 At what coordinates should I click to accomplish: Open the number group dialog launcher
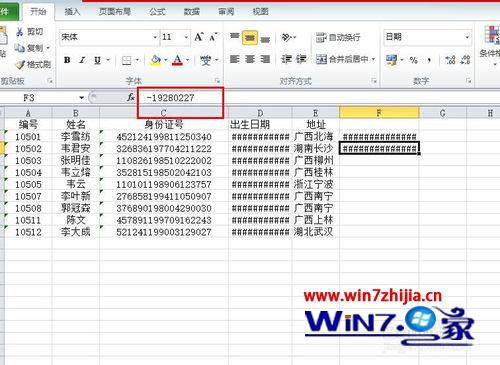coord(469,80)
